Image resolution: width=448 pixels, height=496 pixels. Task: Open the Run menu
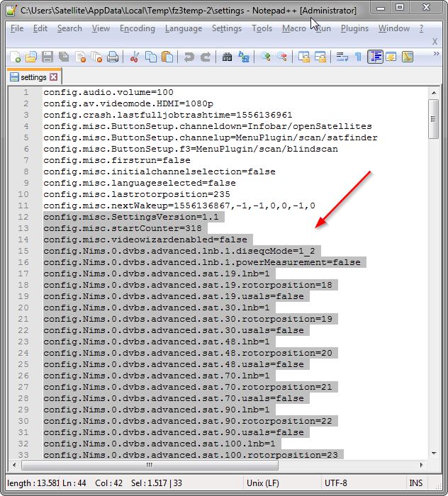click(x=323, y=28)
